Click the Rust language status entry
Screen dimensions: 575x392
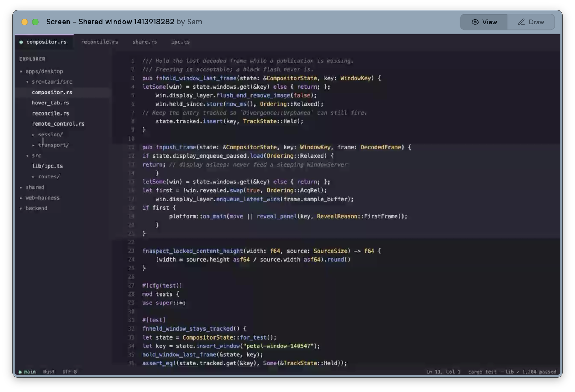pos(49,372)
